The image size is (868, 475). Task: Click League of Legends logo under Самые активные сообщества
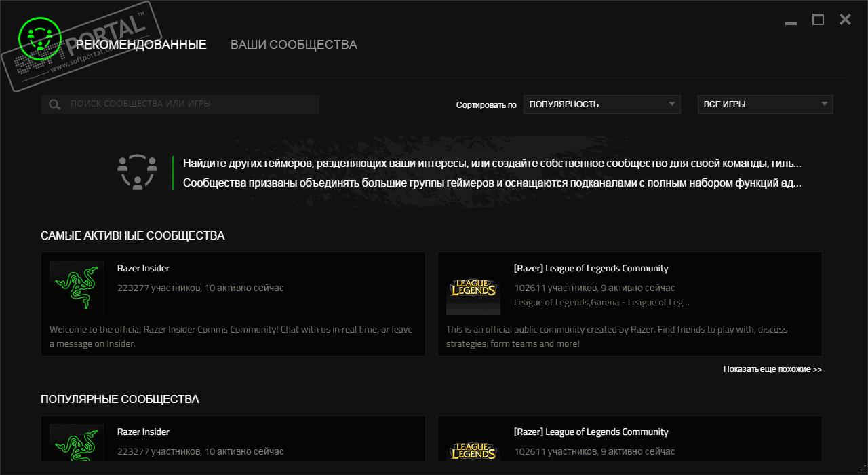pos(473,288)
